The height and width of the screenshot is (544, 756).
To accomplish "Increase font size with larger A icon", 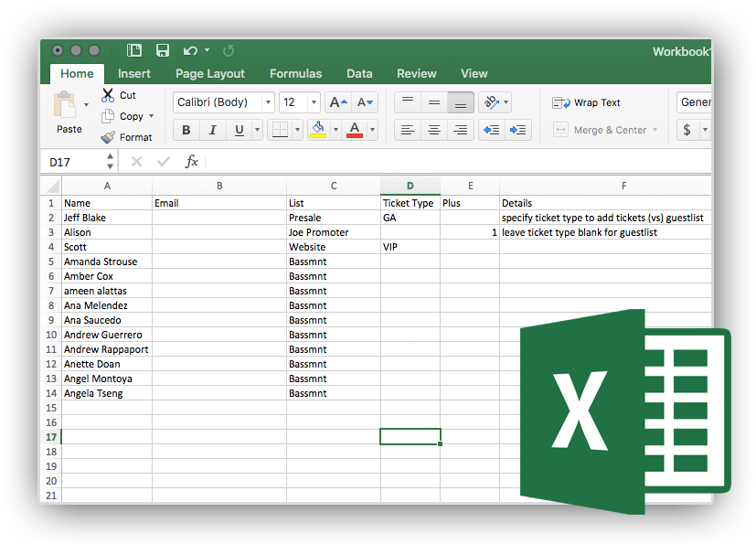I will tap(337, 102).
